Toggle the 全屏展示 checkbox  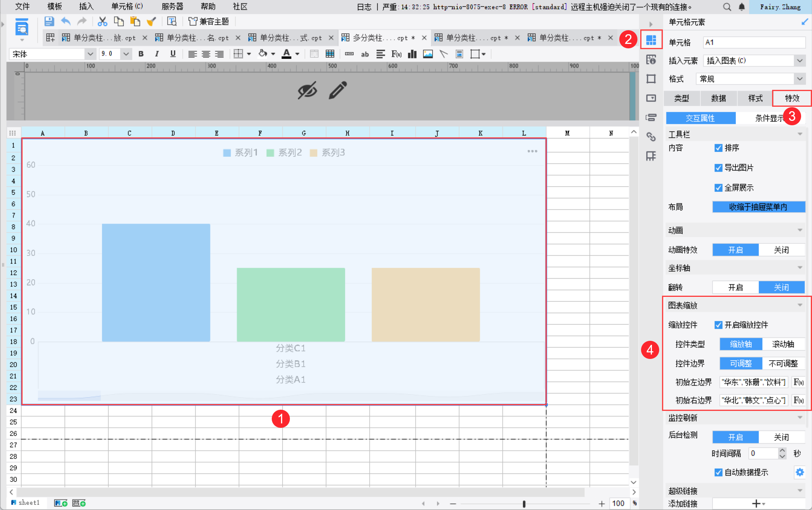point(718,188)
